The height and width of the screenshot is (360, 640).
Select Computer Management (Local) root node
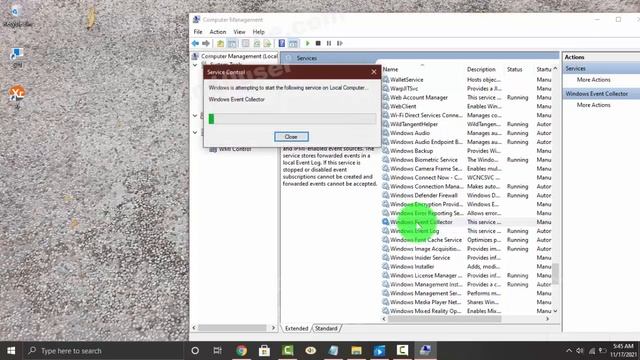239,56
